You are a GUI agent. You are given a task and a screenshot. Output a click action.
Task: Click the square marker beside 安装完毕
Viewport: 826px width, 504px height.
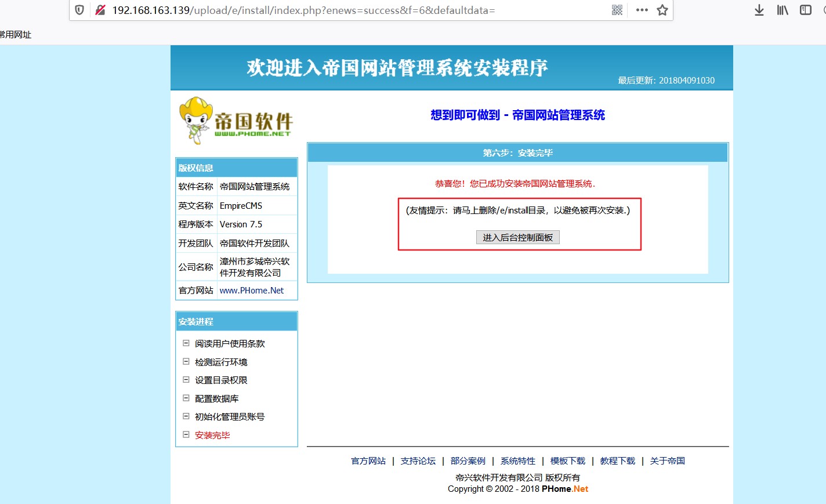tap(186, 434)
